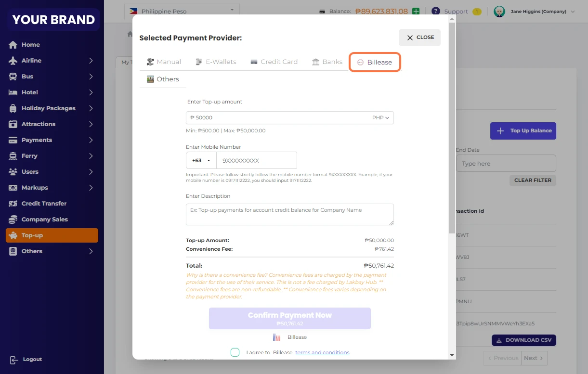Click the mobile number input field
588x374 pixels.
[256, 160]
